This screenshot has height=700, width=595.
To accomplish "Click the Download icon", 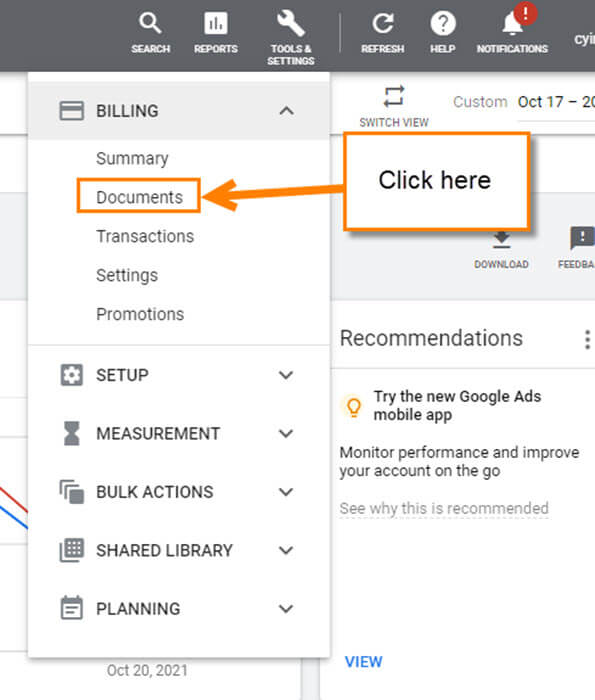I will pyautogui.click(x=501, y=240).
